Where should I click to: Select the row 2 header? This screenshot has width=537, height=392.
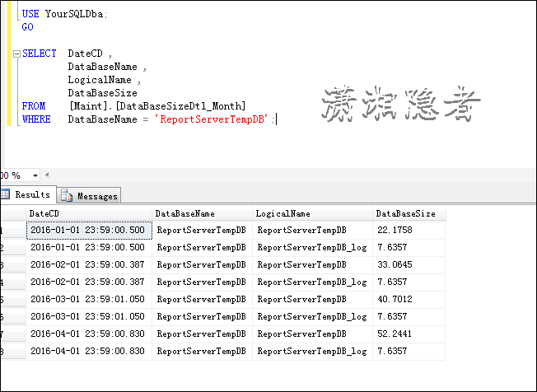click(x=13, y=247)
